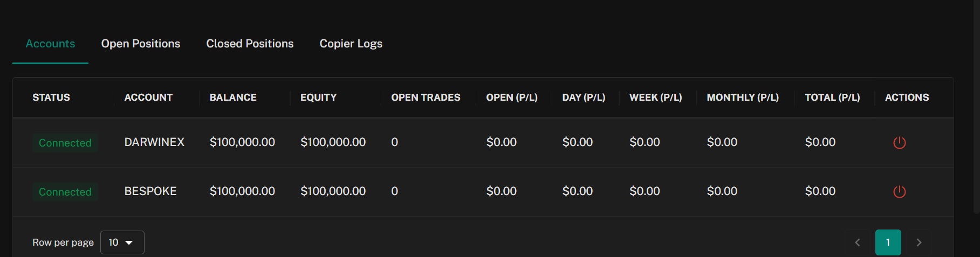The width and height of the screenshot is (980, 257).
Task: Click the Connected badge for DARWINEX
Action: point(65,143)
